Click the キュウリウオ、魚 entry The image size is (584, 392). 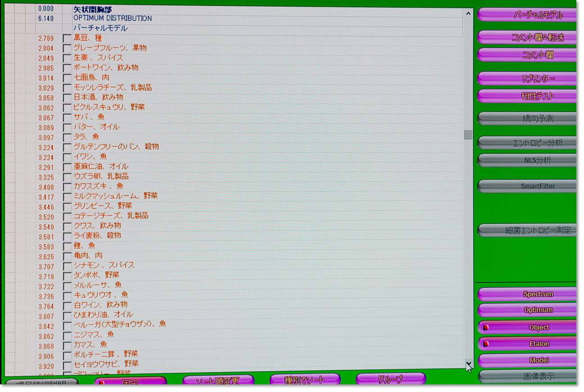[101, 295]
